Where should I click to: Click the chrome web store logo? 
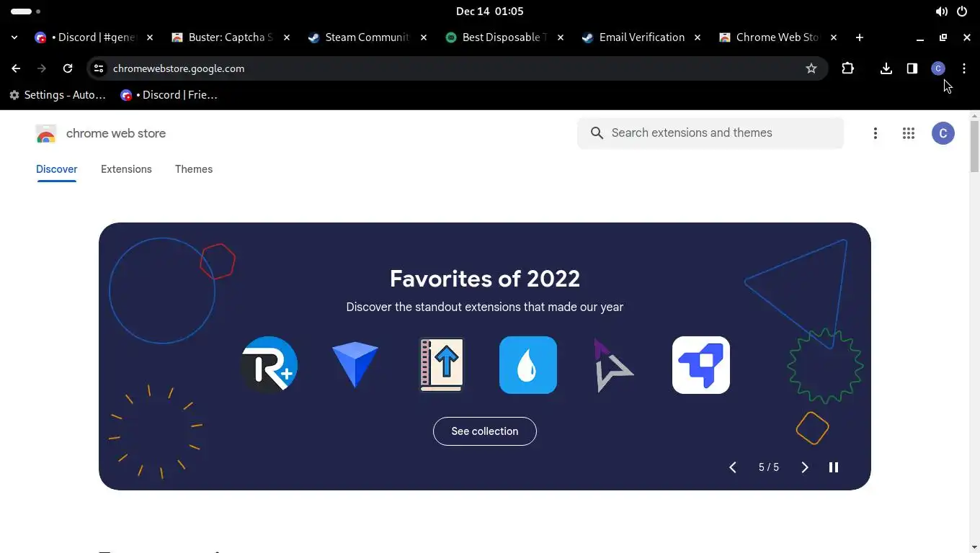tap(101, 134)
